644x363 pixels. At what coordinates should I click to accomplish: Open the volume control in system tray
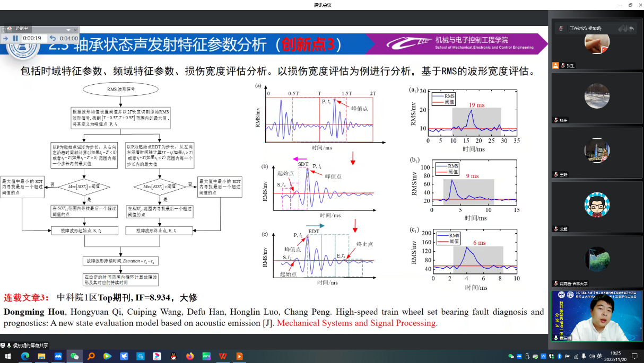pyautogui.click(x=591, y=356)
